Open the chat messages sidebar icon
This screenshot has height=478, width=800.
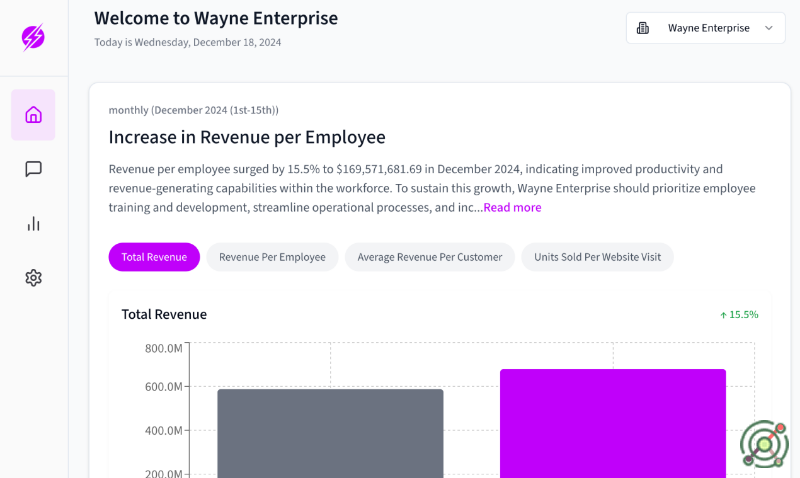[x=33, y=169]
